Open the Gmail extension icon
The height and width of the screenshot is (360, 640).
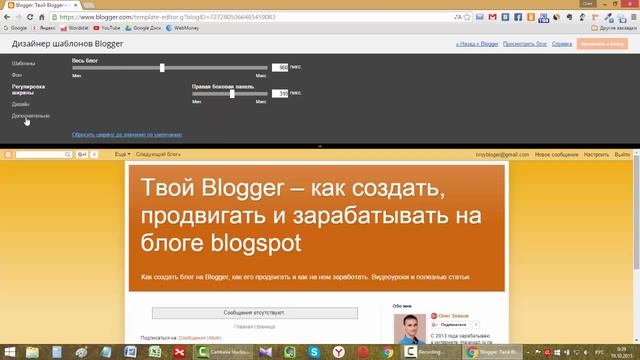click(492, 17)
